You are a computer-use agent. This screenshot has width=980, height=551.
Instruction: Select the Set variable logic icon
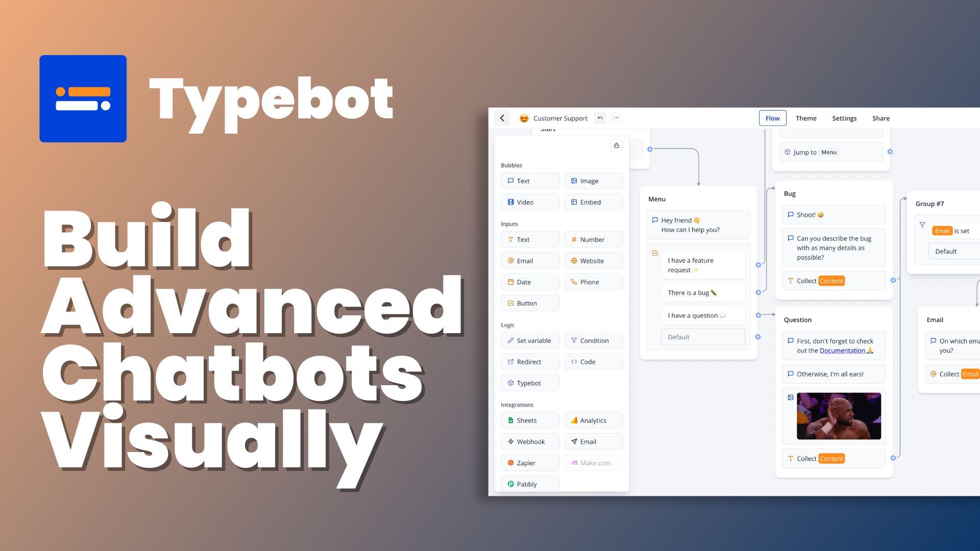click(x=510, y=340)
